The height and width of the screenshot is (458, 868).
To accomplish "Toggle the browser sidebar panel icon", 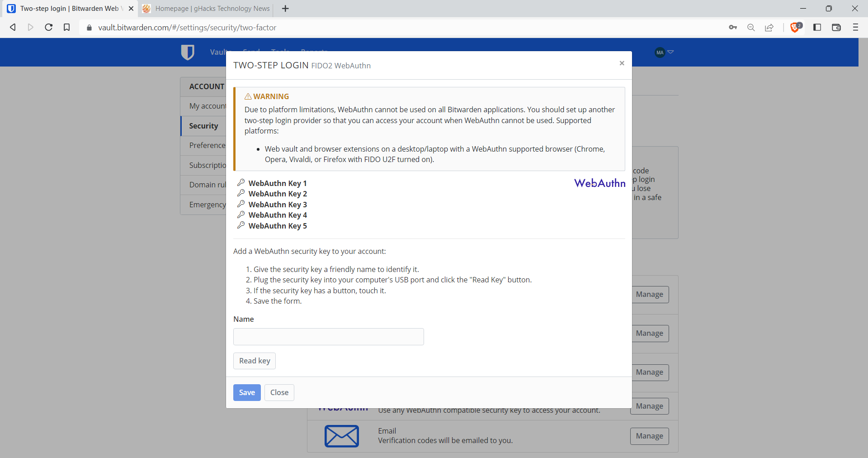I will point(817,28).
